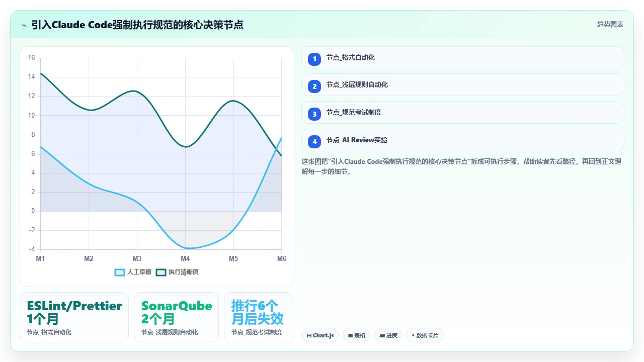This screenshot has width=644, height=362.
Task: Click the M6 axis label
Action: (282, 258)
